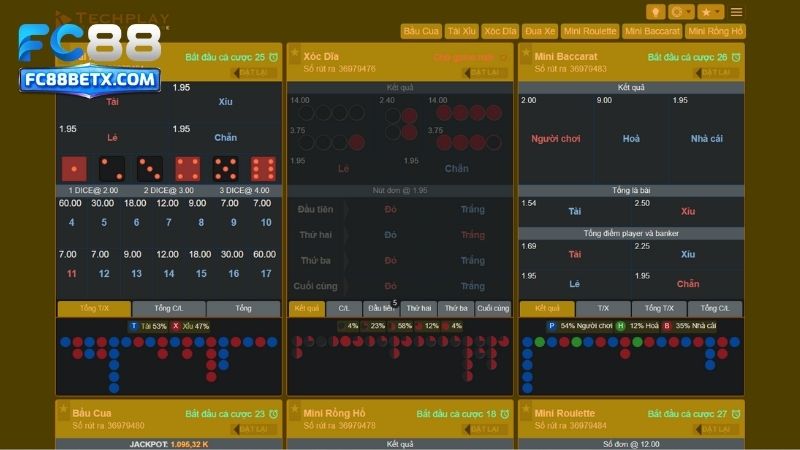The image size is (800, 450).
Task: Bet on Xỉu in the dice panel
Action: 226,102
